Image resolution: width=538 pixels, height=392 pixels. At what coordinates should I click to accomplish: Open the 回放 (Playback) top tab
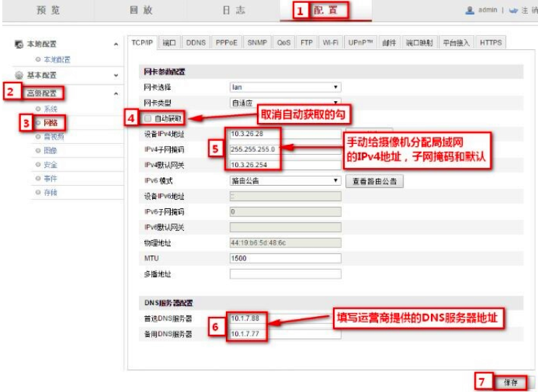coord(140,10)
